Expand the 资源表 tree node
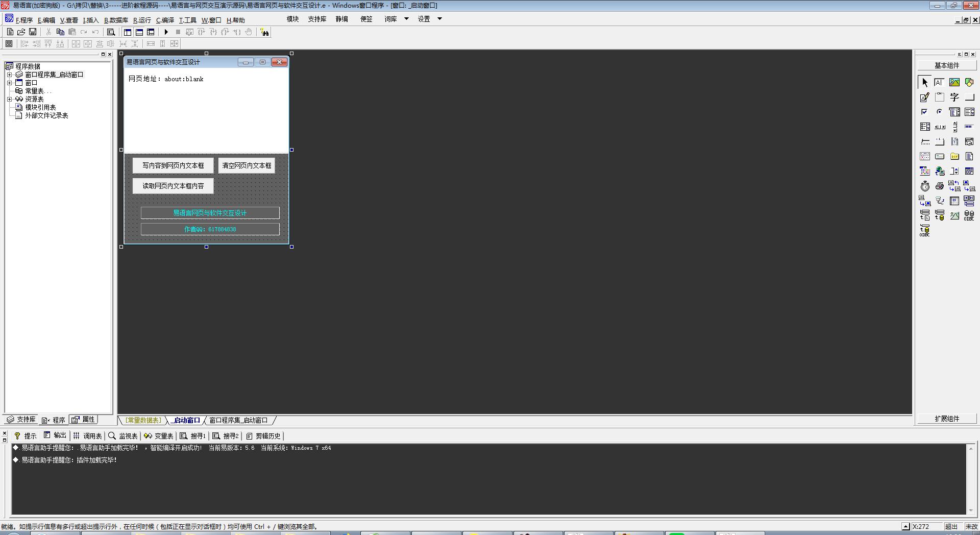This screenshot has width=980, height=535. point(9,99)
